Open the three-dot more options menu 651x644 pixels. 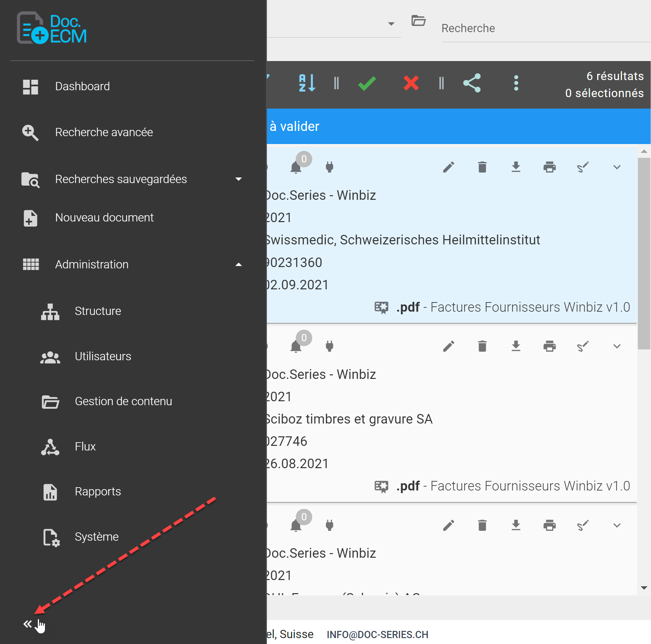point(516,83)
